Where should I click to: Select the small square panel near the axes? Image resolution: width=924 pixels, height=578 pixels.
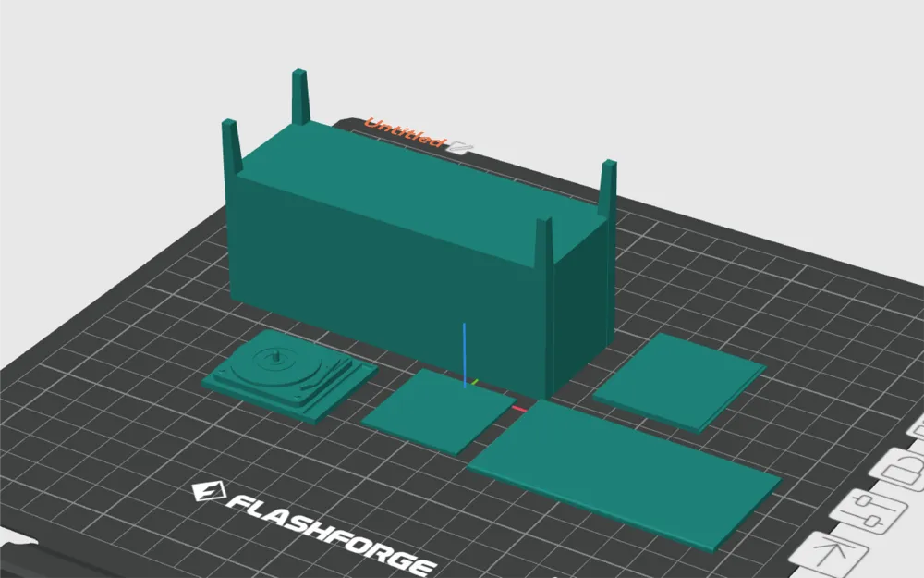click(x=439, y=411)
